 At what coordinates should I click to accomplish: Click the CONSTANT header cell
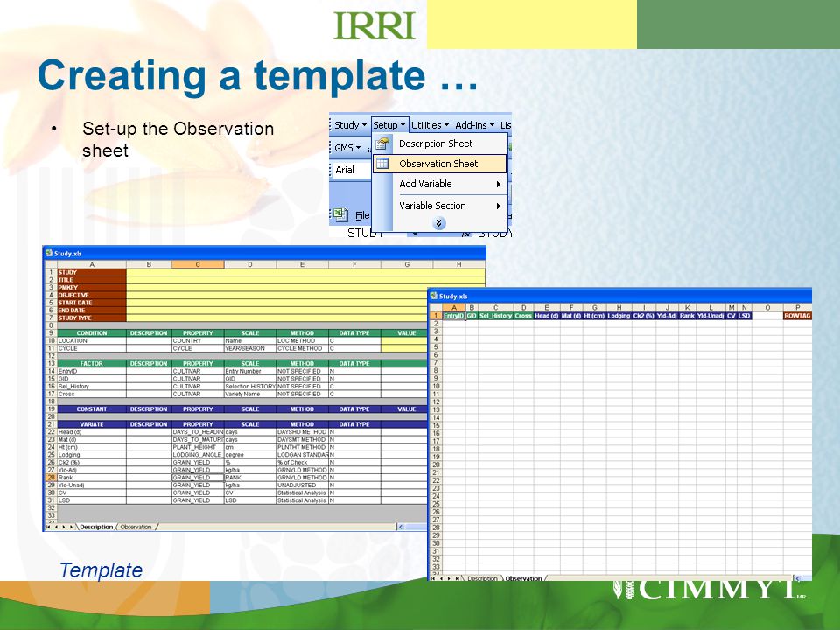[92, 409]
